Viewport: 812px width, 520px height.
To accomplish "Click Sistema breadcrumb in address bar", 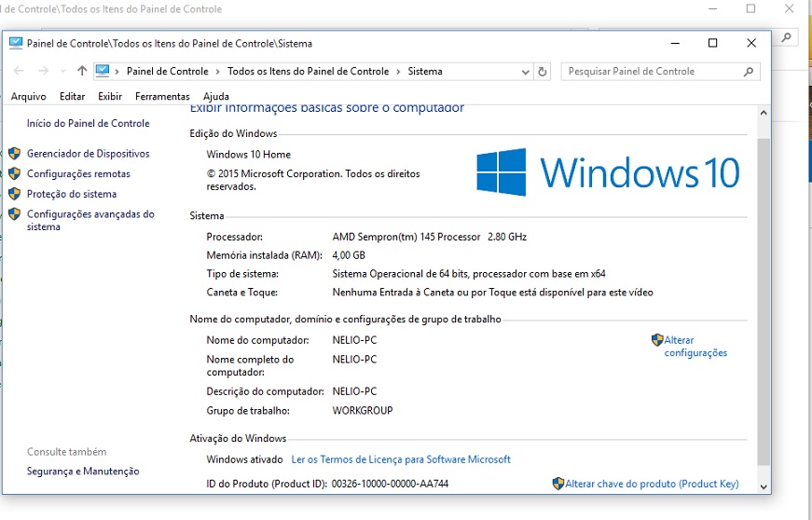I will point(425,72).
